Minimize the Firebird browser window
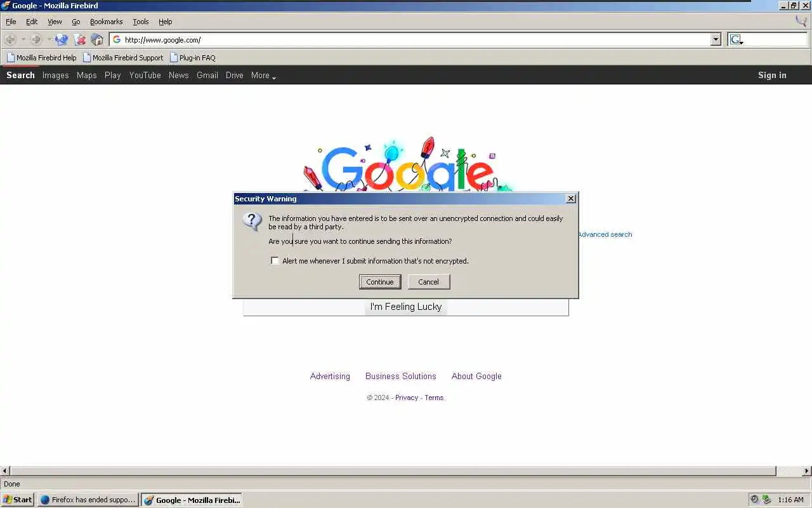The width and height of the screenshot is (812, 508). [784, 5]
